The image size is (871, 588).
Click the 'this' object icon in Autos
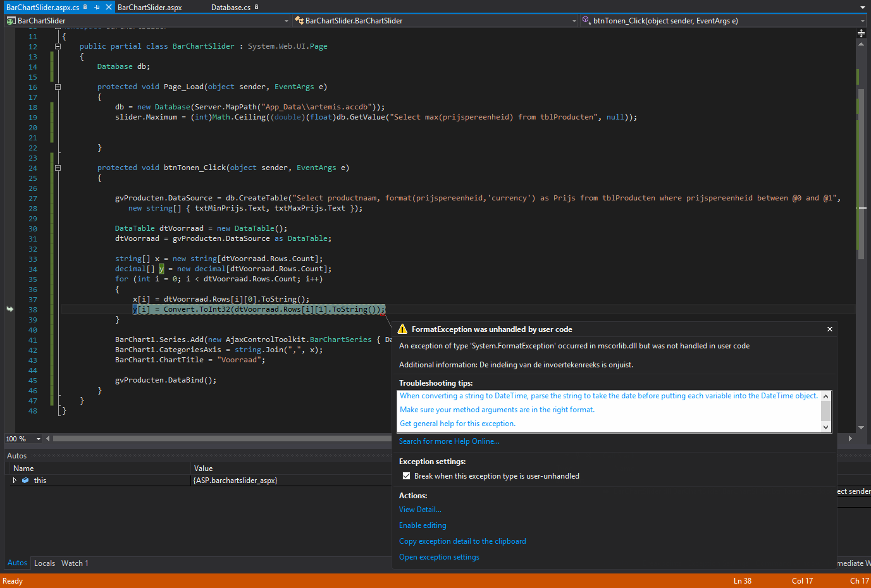(25, 481)
